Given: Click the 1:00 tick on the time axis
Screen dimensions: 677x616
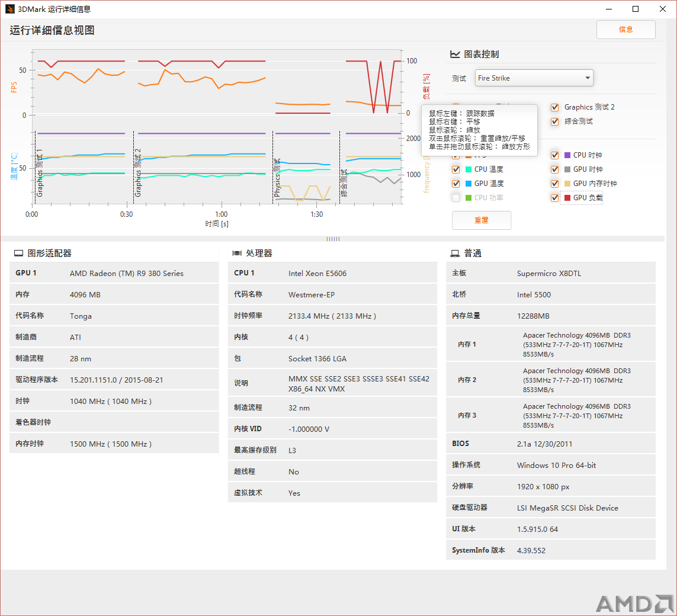Looking at the screenshot, I should tap(222, 214).
